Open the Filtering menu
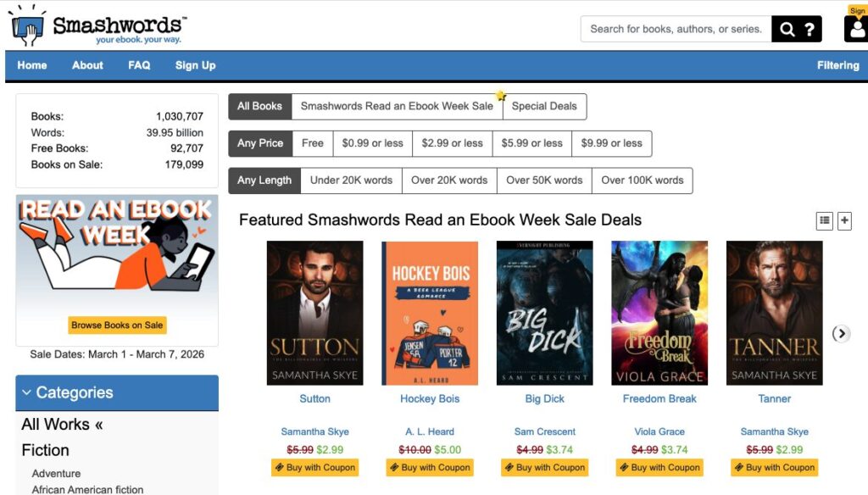The width and height of the screenshot is (868, 495). point(837,65)
